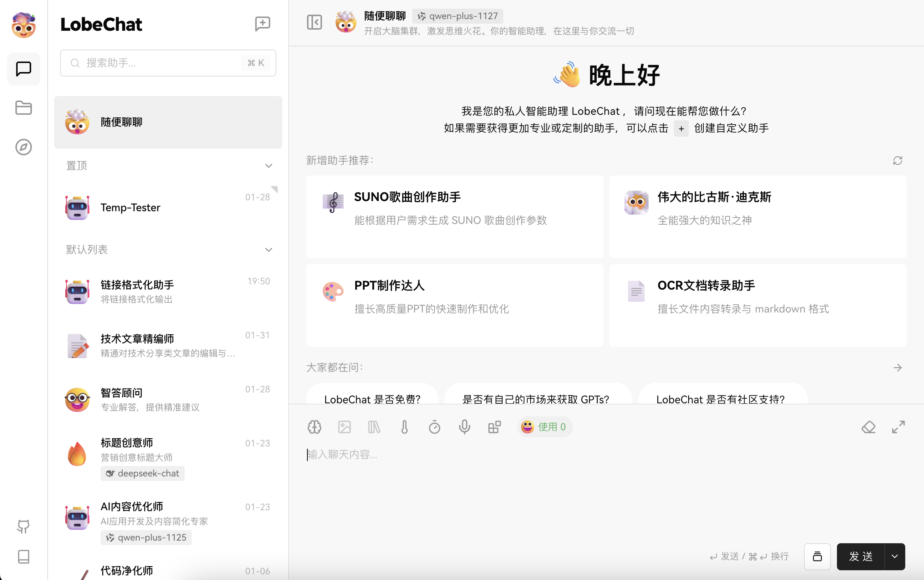Image resolution: width=924 pixels, height=580 pixels.
Task: Select the 随便聊聊 assistant in sidebar
Action: 168,122
